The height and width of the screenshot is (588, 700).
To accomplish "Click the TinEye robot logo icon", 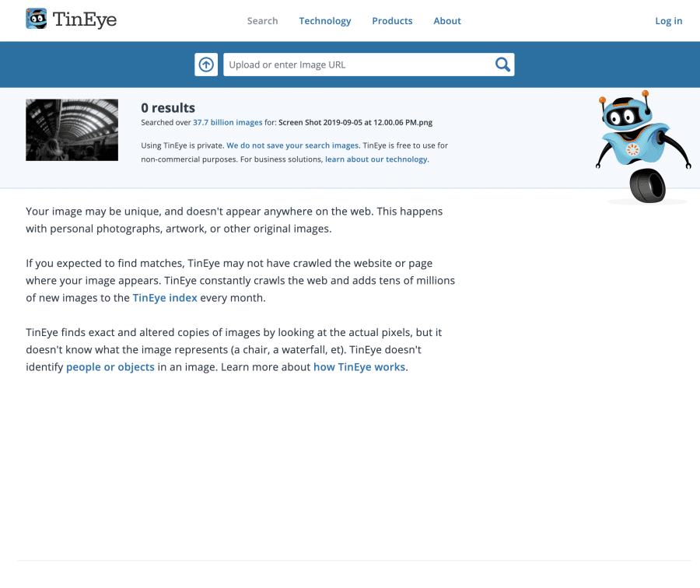I will 36,19.
